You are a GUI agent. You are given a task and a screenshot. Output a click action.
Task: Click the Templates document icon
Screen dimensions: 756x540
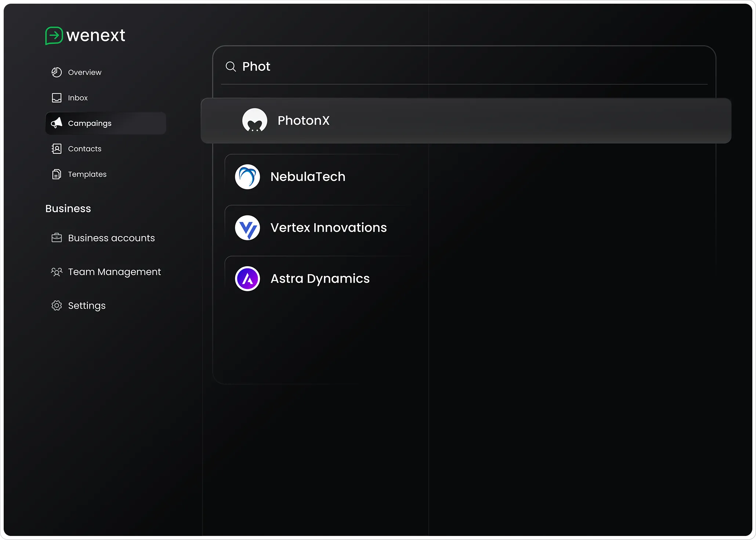coord(57,174)
